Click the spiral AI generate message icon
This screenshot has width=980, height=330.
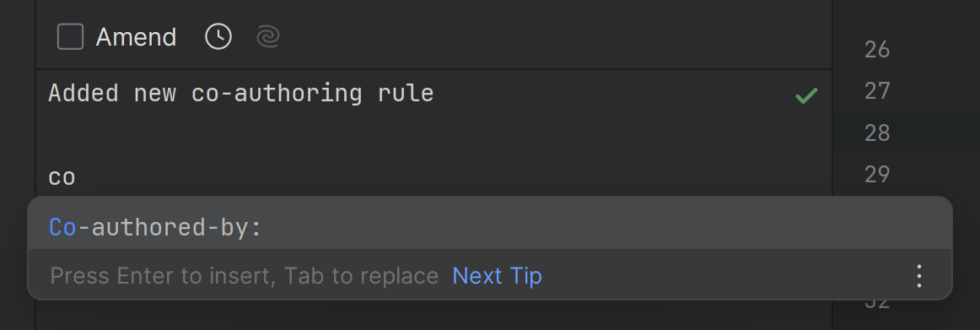pos(268,37)
